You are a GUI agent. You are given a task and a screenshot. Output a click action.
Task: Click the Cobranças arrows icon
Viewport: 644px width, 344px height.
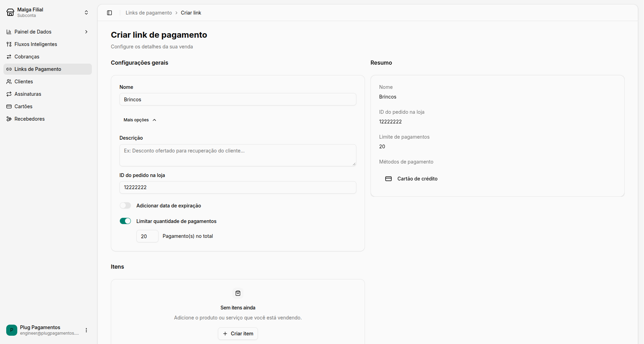[9, 57]
